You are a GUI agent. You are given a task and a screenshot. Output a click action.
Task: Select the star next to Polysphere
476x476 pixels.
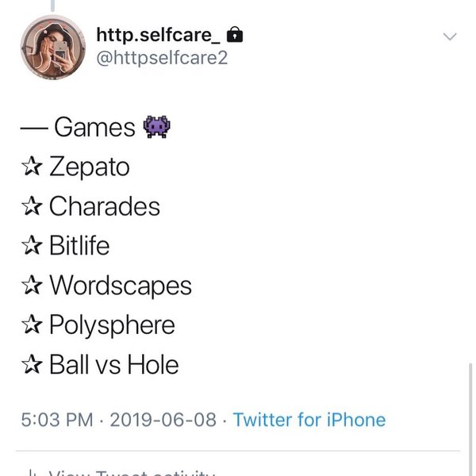point(32,325)
